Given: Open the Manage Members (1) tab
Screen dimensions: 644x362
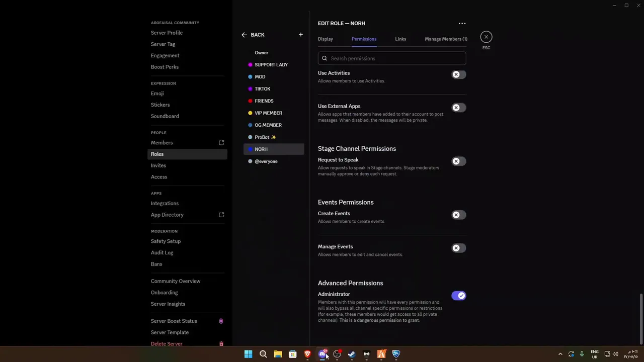Looking at the screenshot, I should click(x=446, y=39).
